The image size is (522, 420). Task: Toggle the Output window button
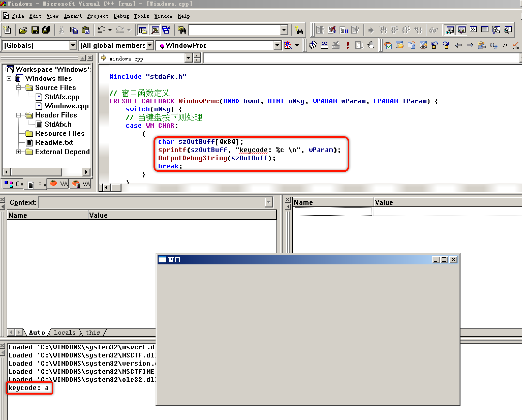click(x=155, y=30)
